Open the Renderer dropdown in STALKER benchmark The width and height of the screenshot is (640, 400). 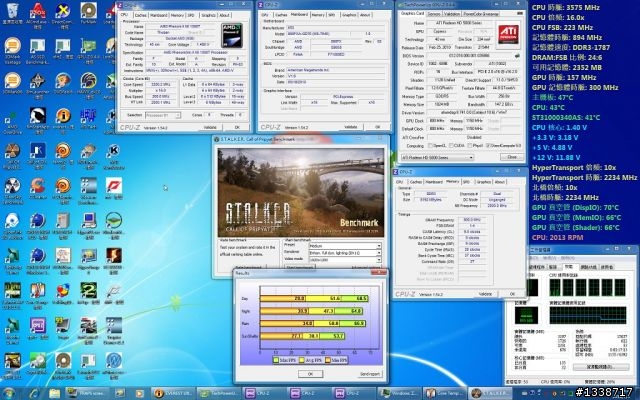345,253
